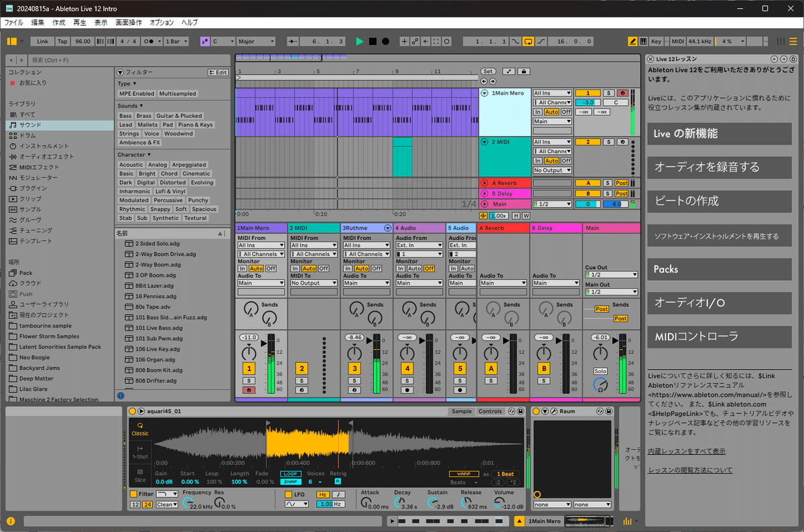Click the Stop button in transport
The image size is (804, 532).
point(373,42)
